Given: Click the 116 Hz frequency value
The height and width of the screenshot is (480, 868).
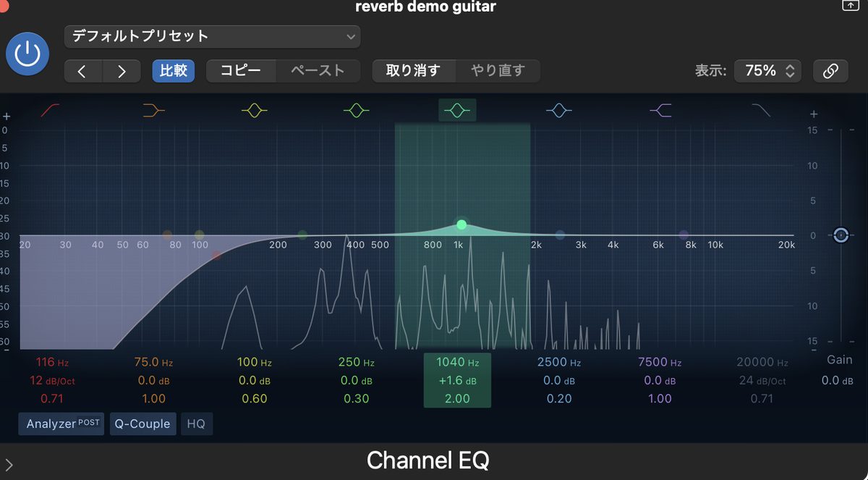Looking at the screenshot, I should tap(52, 362).
